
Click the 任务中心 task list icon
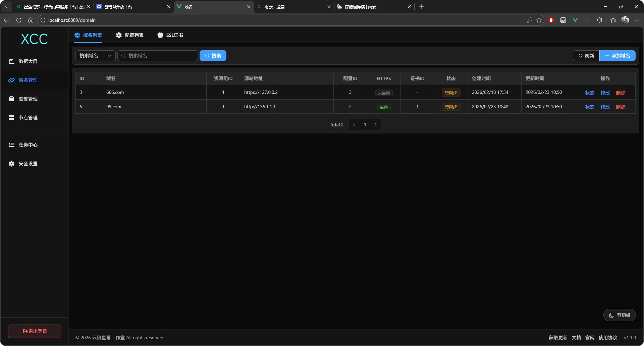click(11, 145)
